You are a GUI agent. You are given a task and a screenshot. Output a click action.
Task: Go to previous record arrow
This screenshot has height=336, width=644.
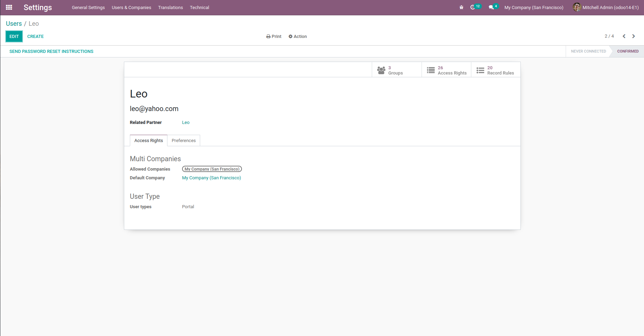[x=624, y=36]
